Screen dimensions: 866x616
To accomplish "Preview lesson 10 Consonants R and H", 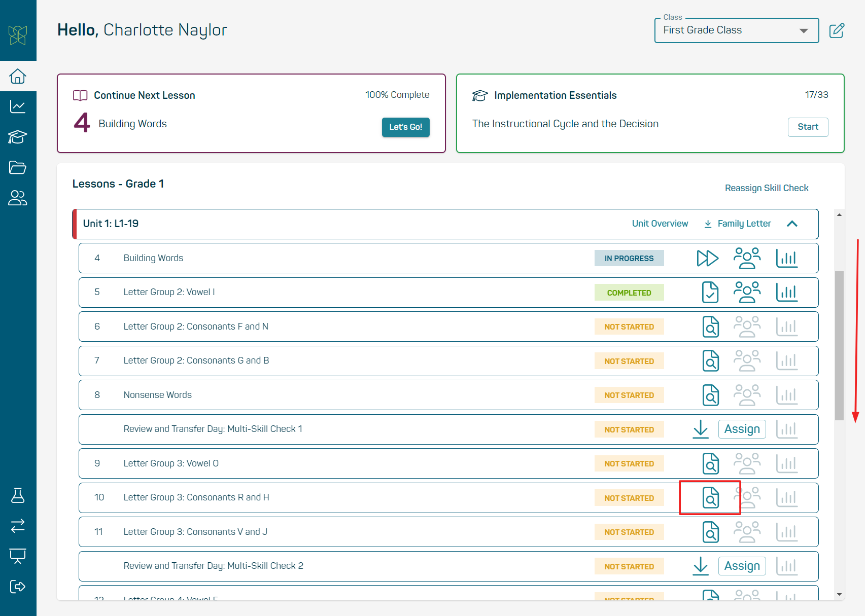I will pyautogui.click(x=711, y=498).
